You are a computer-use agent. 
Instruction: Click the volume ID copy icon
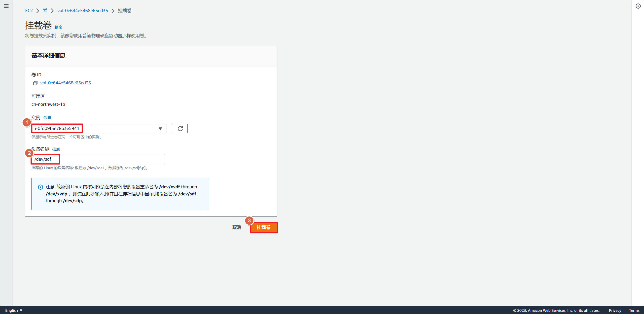point(34,83)
